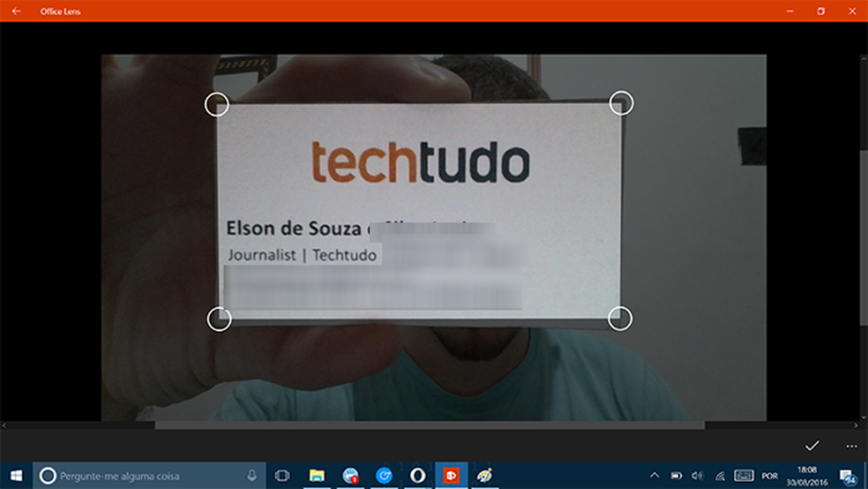868x489 pixels.
Task: Open the touch keyboard tray icon
Action: (744, 476)
